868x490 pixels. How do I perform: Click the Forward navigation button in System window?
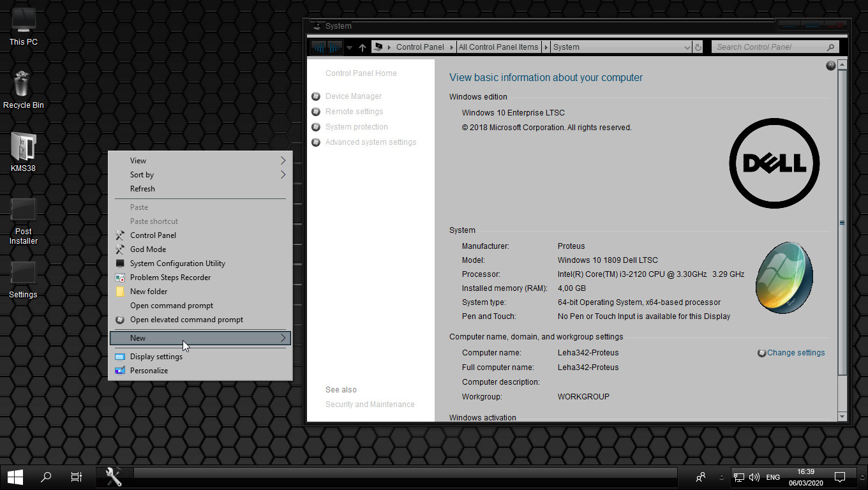point(335,47)
